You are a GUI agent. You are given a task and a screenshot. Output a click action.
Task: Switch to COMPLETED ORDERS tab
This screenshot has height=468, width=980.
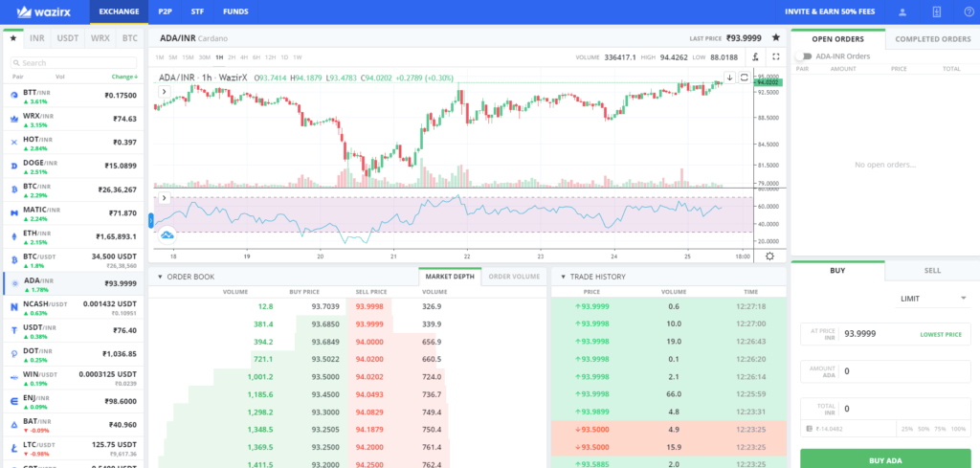pos(932,38)
